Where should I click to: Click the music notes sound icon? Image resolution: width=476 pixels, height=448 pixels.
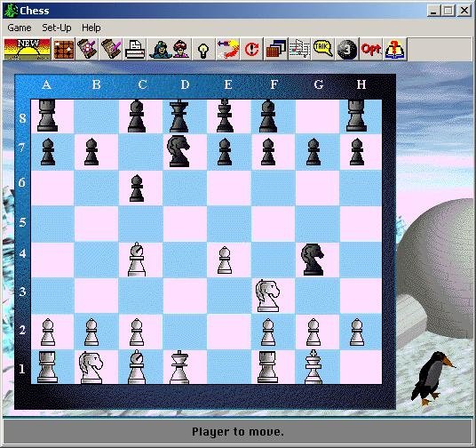(299, 49)
